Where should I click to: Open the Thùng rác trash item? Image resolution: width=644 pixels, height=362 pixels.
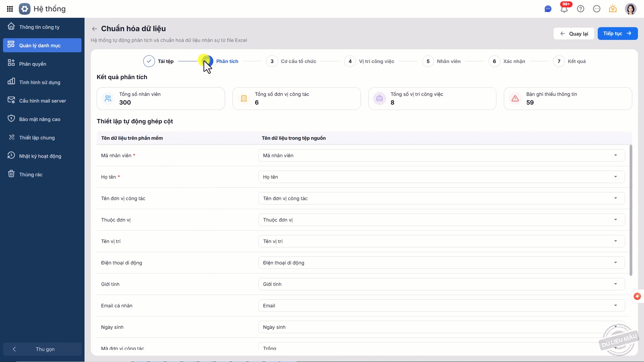pos(31,175)
